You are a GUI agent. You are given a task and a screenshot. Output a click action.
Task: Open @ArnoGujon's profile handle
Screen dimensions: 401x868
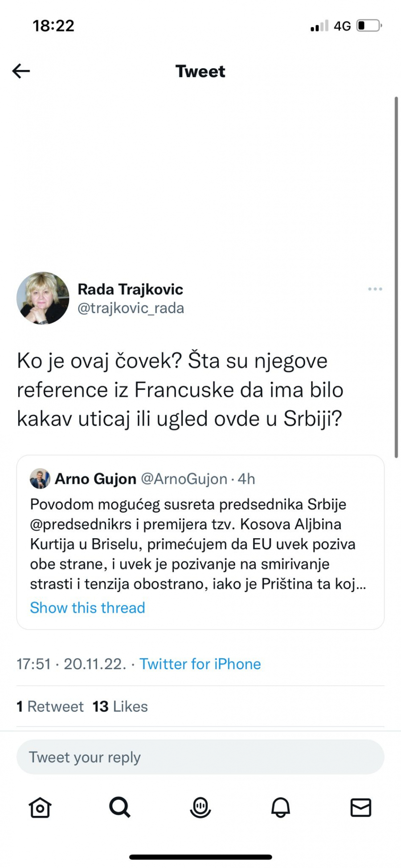(x=184, y=479)
